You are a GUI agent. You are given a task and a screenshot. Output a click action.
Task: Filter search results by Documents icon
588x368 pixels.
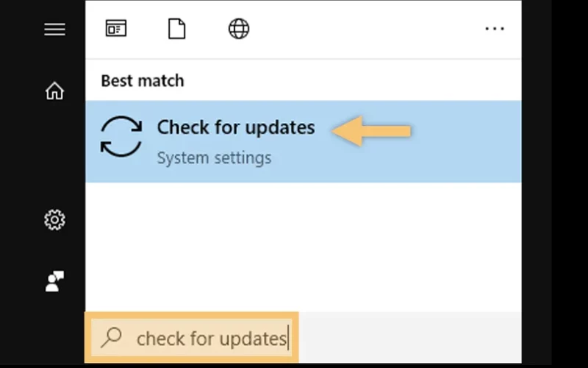coord(176,29)
